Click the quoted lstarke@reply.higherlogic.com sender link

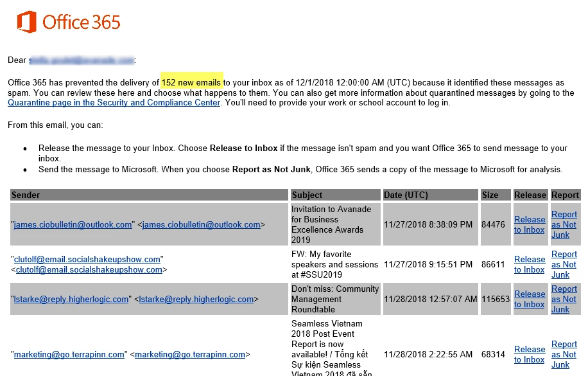coord(71,300)
